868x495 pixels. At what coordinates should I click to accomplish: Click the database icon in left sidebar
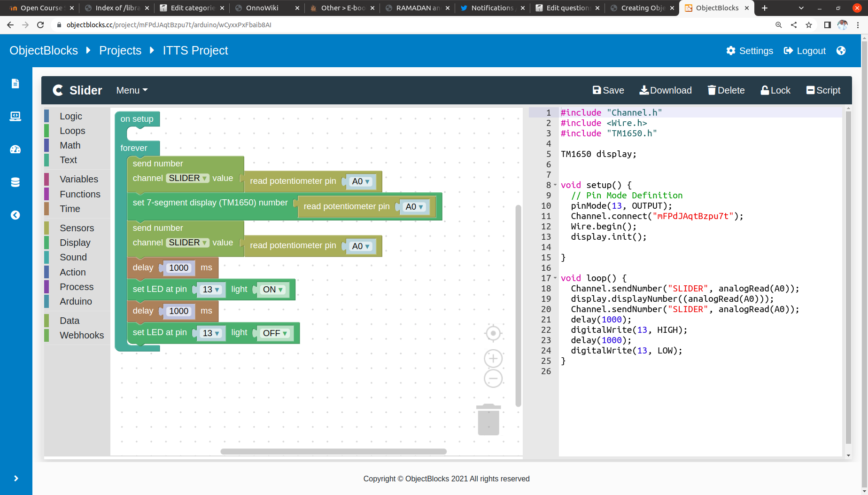point(15,182)
